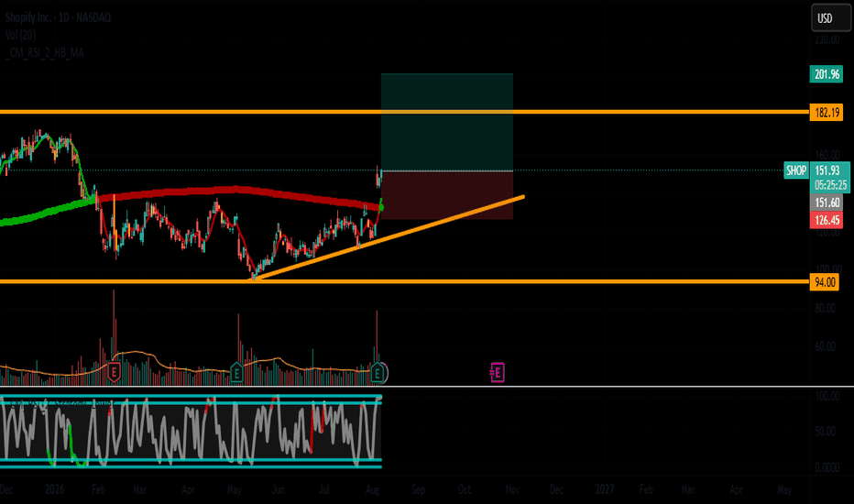Click the orange volume moving average line

tap(137, 353)
